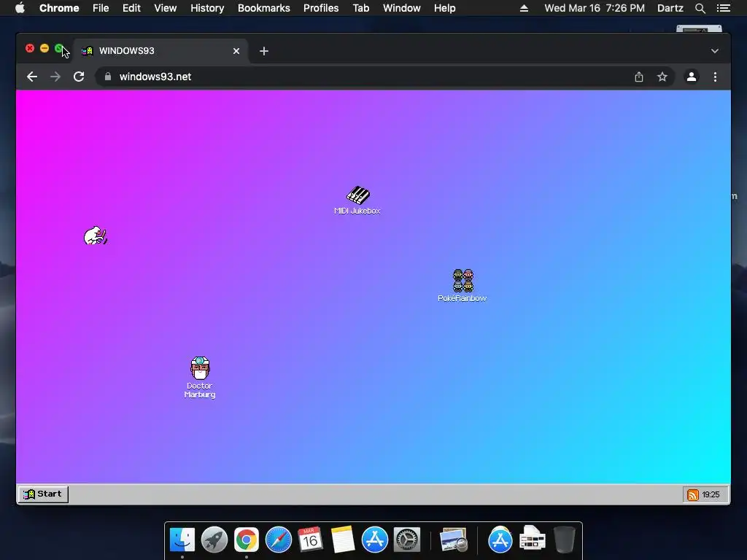Click the RSS feed tray icon
747x560 pixels.
[x=693, y=495]
